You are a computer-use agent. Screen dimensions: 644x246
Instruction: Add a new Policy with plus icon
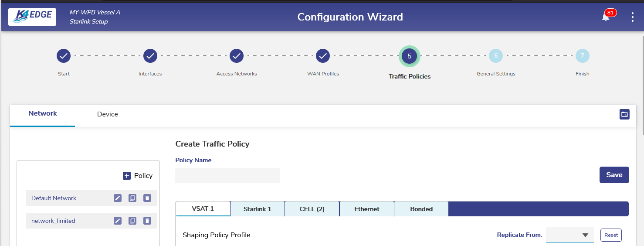pos(127,176)
